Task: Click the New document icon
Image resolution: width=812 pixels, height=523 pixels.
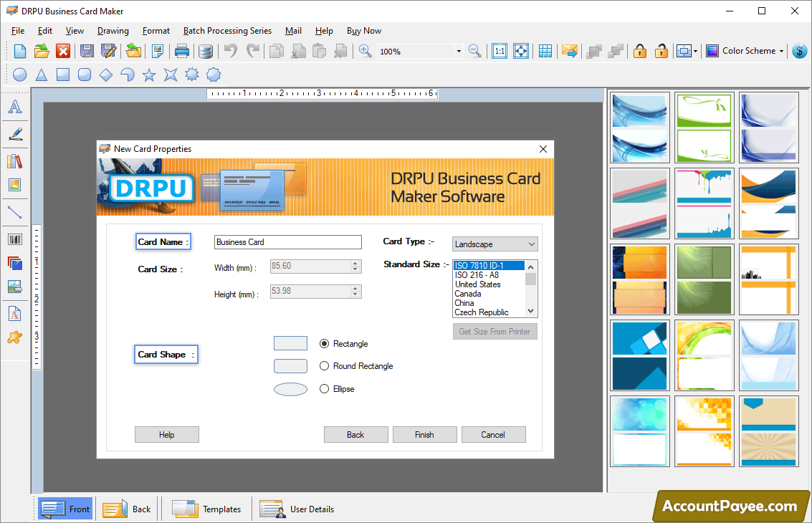Action: pos(19,51)
